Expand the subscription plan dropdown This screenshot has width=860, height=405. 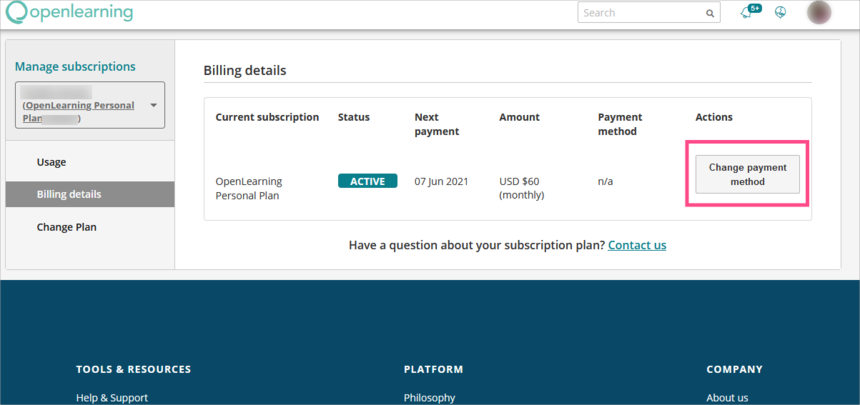[90, 105]
